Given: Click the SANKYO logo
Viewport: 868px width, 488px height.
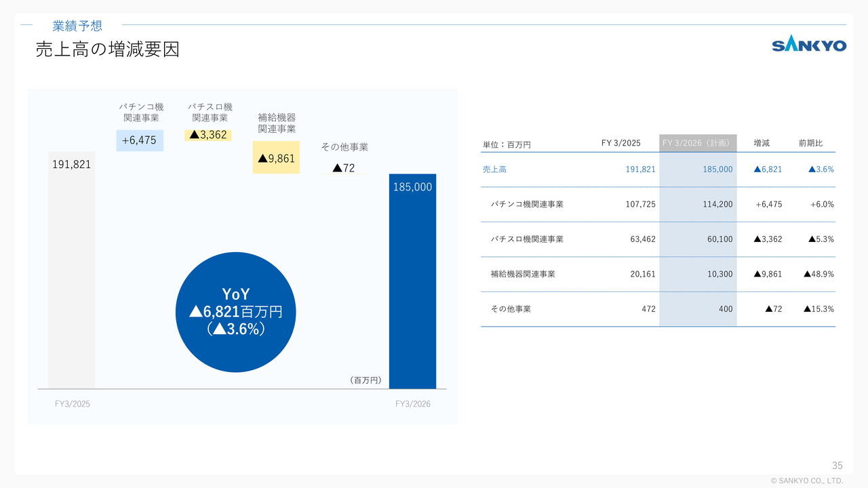Looking at the screenshot, I should (x=809, y=45).
